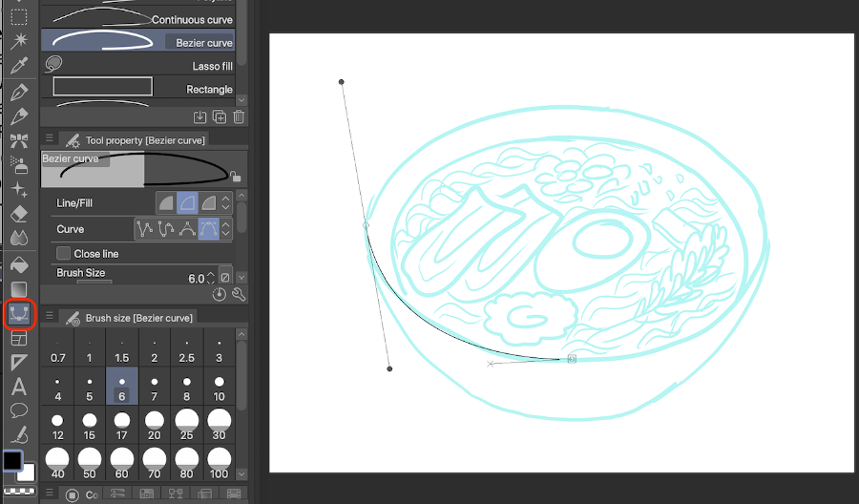Click the import sub tool icon
Image resolution: width=859 pixels, height=504 pixels.
click(200, 116)
